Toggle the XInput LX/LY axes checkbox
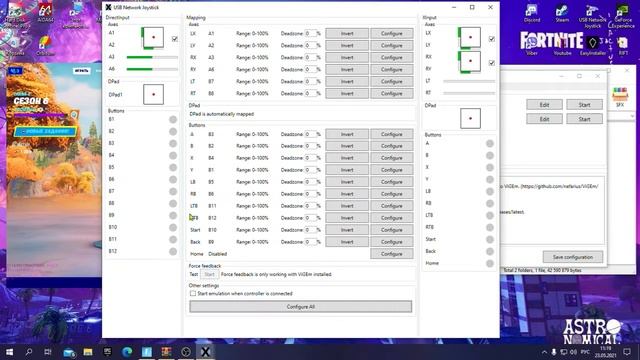 492,39
